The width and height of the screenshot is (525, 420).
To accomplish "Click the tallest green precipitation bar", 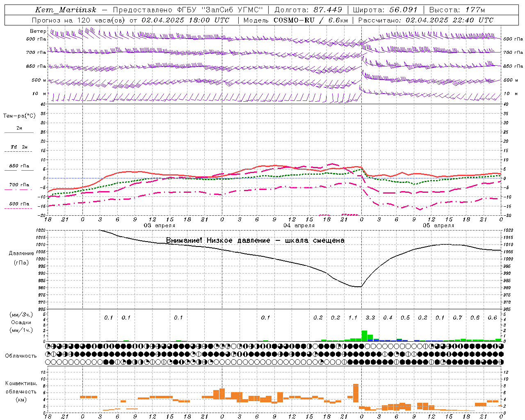I will (364, 336).
